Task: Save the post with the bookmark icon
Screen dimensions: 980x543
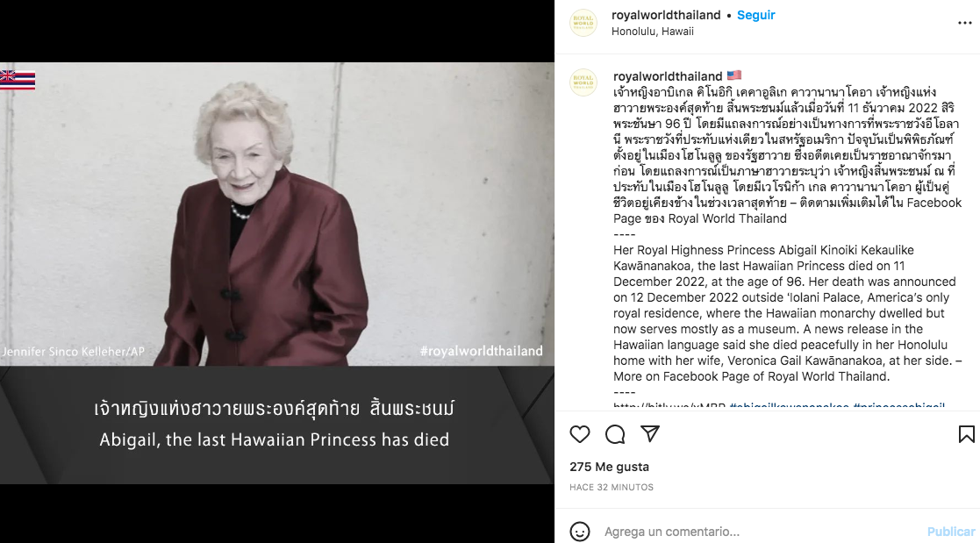Action: (966, 433)
